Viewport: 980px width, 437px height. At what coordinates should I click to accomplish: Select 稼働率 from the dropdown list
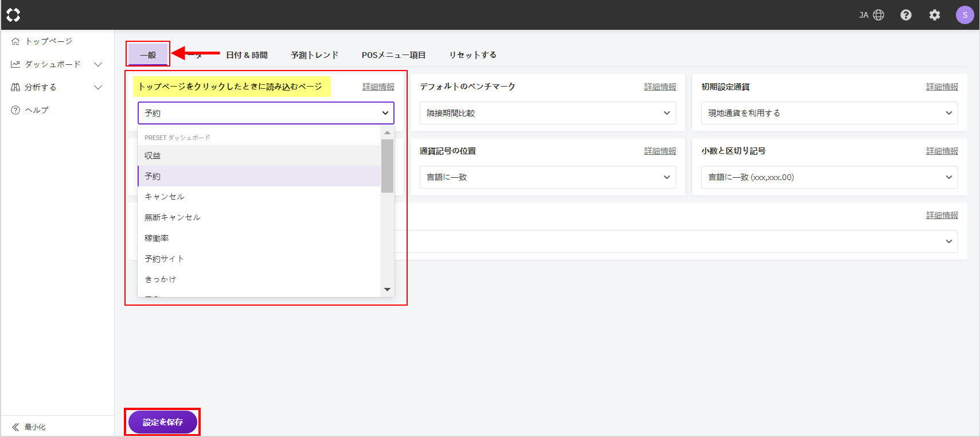coord(259,238)
